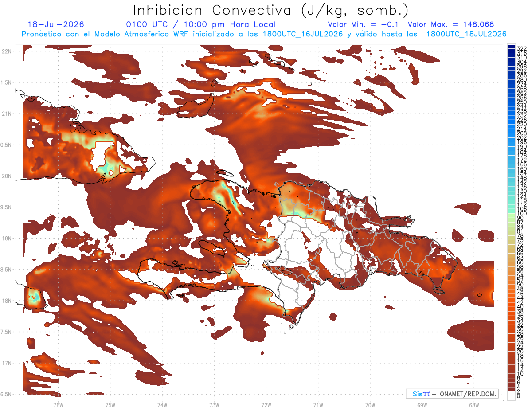Click the '74W' longitude label

coord(162,405)
